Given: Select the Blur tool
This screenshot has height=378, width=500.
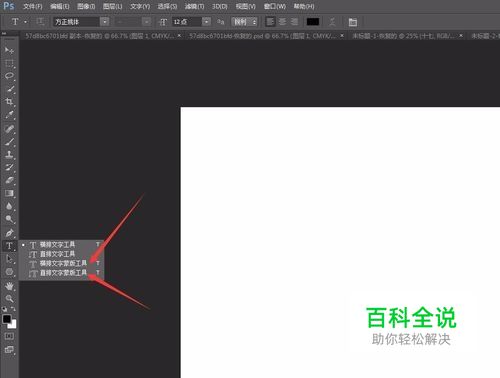Looking at the screenshot, I should point(9,206).
